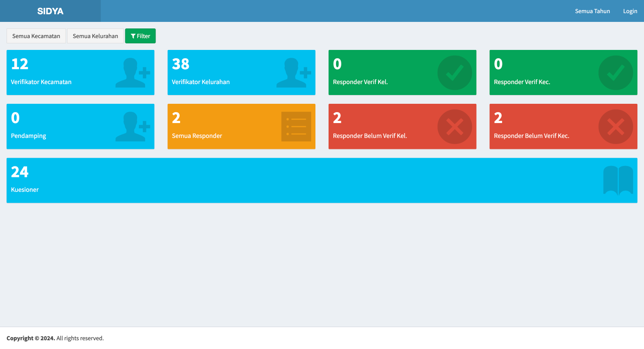Expand the Semua Tahun year selector
644x349 pixels.
tap(592, 11)
